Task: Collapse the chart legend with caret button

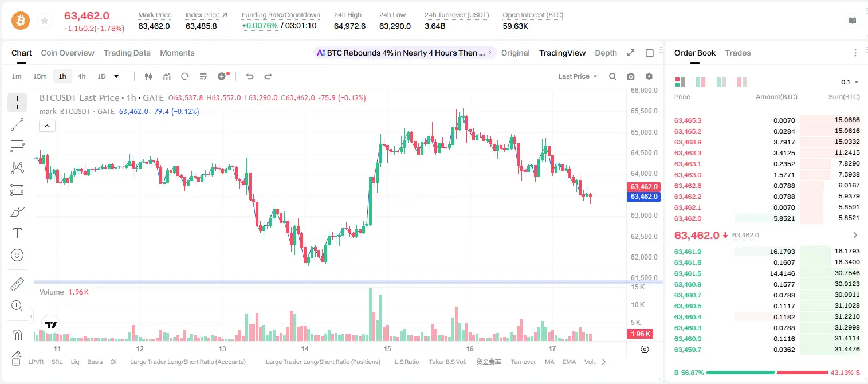Action: pyautogui.click(x=48, y=126)
